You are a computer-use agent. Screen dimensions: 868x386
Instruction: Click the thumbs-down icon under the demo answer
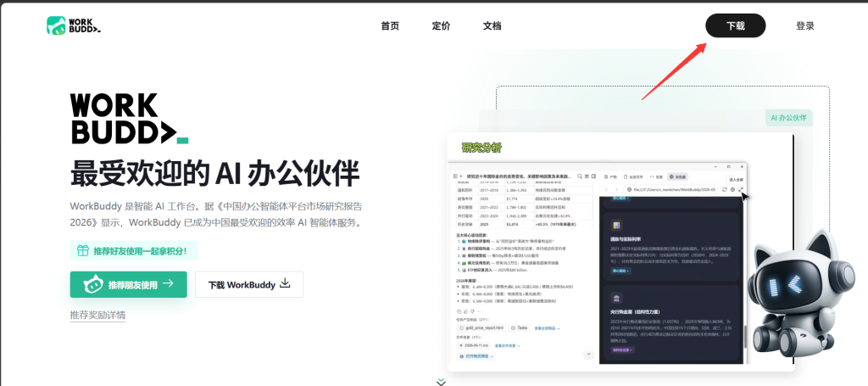point(472,312)
